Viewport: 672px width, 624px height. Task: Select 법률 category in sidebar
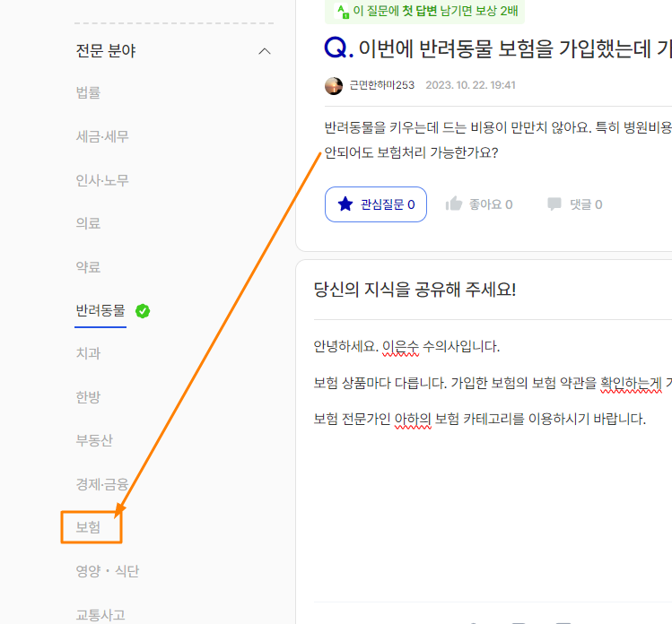click(88, 92)
